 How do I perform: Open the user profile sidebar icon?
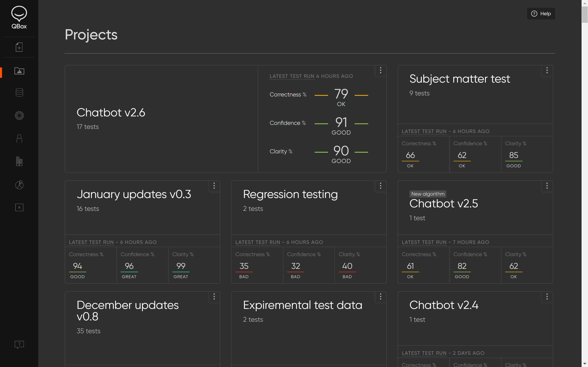19,139
